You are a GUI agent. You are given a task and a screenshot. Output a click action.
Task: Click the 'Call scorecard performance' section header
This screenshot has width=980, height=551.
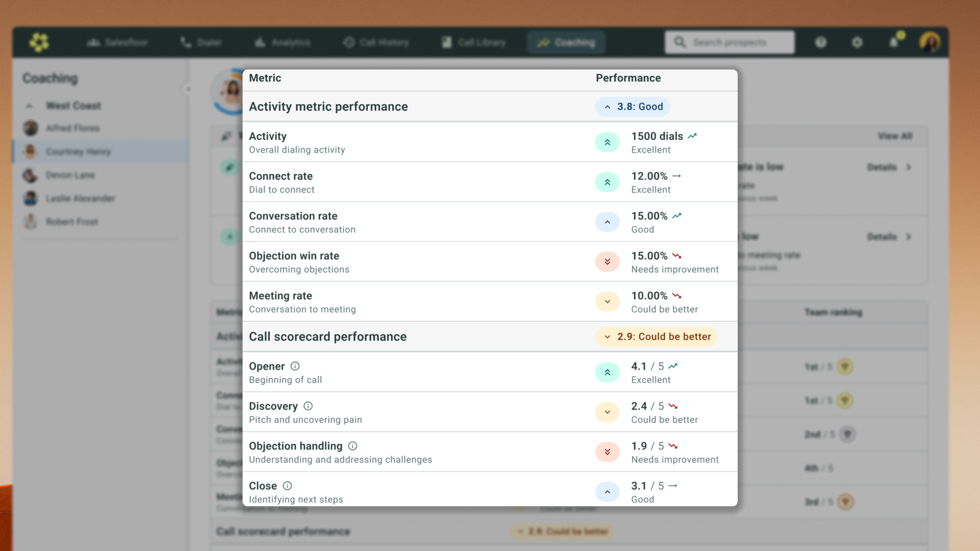327,336
